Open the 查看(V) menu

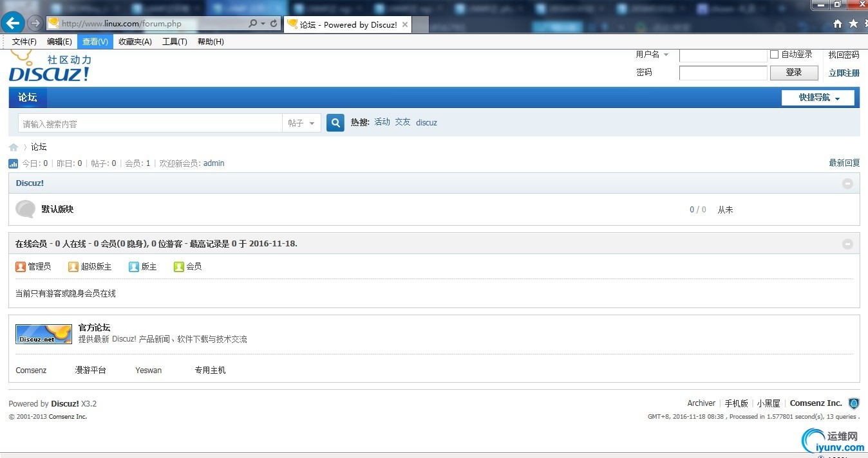point(95,42)
